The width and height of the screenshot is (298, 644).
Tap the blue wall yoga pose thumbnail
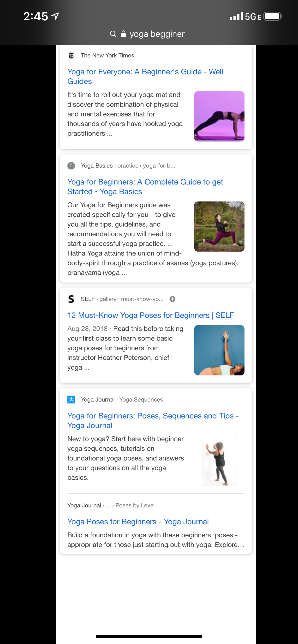(219, 350)
